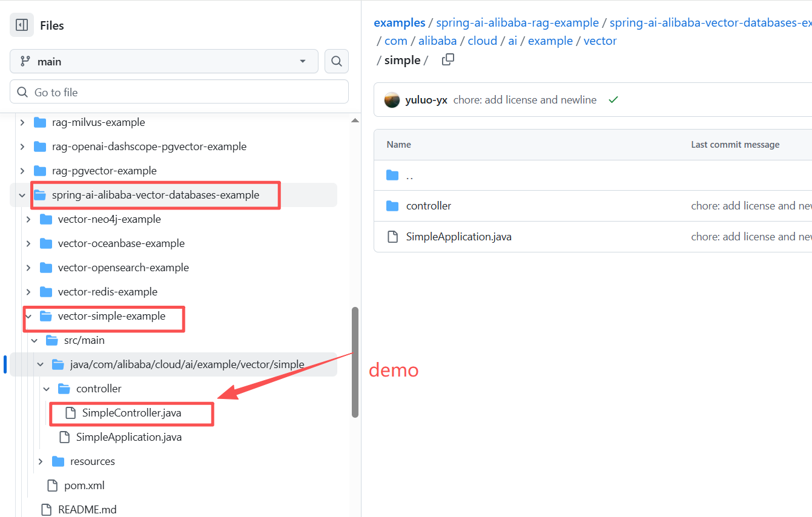Navigate to the vector breadcrumb link
Image resolution: width=812 pixels, height=517 pixels.
600,41
